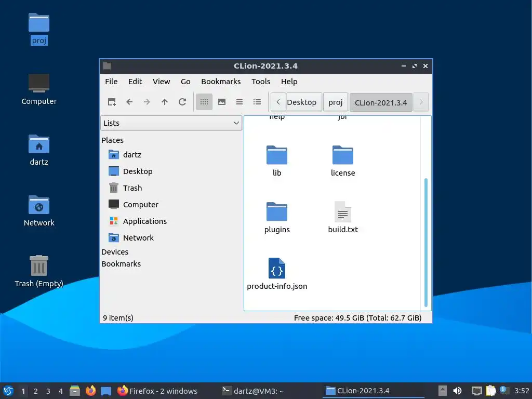Image resolution: width=532 pixels, height=399 pixels.
Task: Switch to workspace 4
Action: click(61, 391)
